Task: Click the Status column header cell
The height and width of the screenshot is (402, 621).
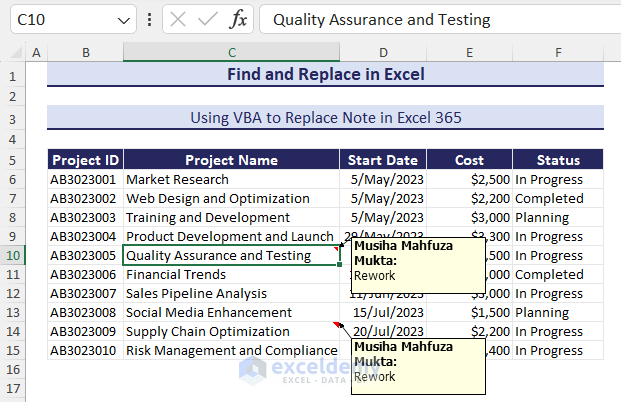Action: (x=558, y=160)
